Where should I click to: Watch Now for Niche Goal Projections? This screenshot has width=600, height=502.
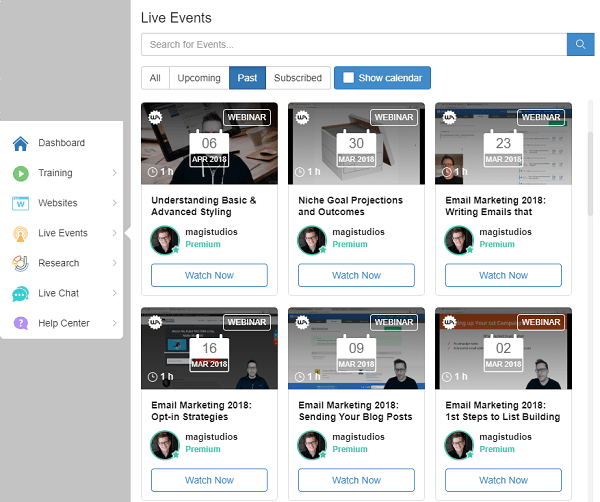(x=356, y=275)
